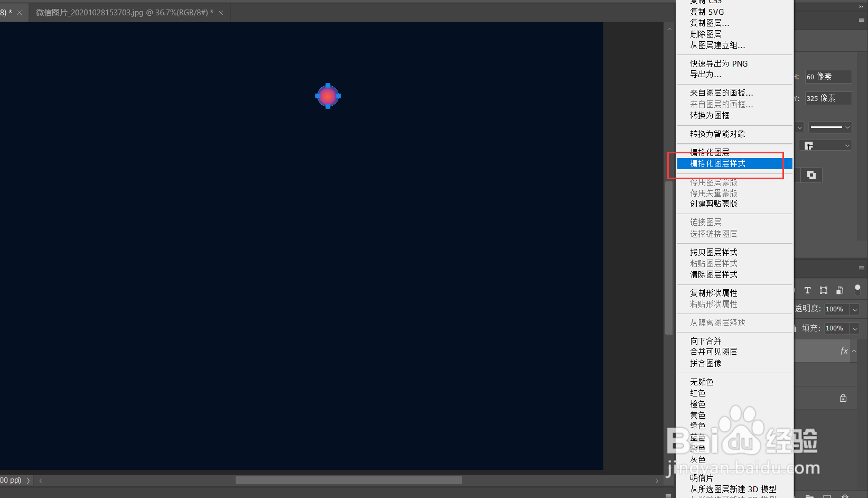
Task: Choose 复制 SVG from context menu
Action: pos(707,12)
